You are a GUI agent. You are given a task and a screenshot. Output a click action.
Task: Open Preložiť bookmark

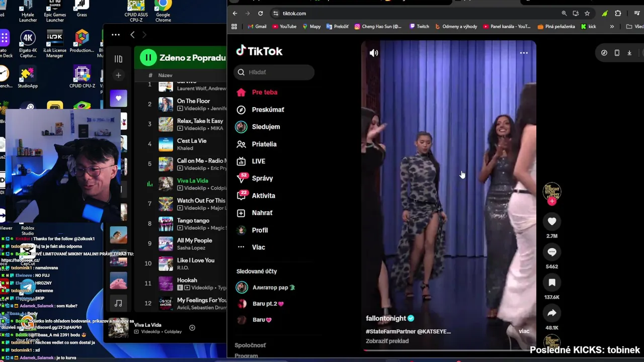(x=337, y=27)
